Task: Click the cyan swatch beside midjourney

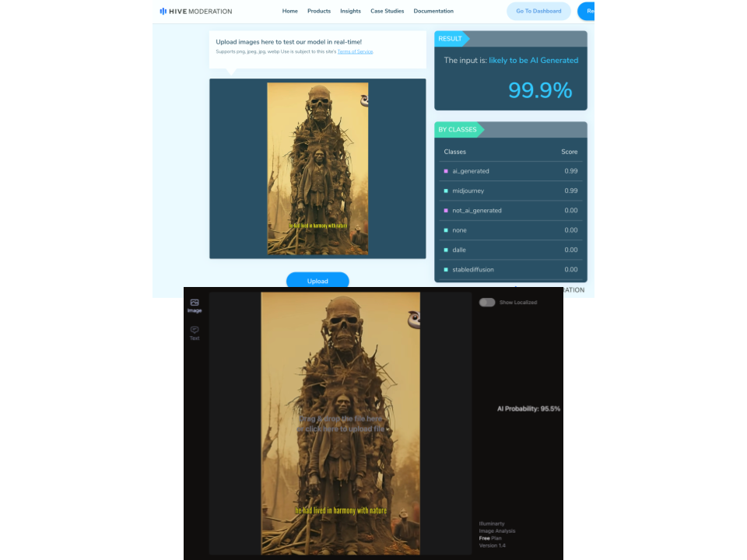Action: click(x=446, y=191)
